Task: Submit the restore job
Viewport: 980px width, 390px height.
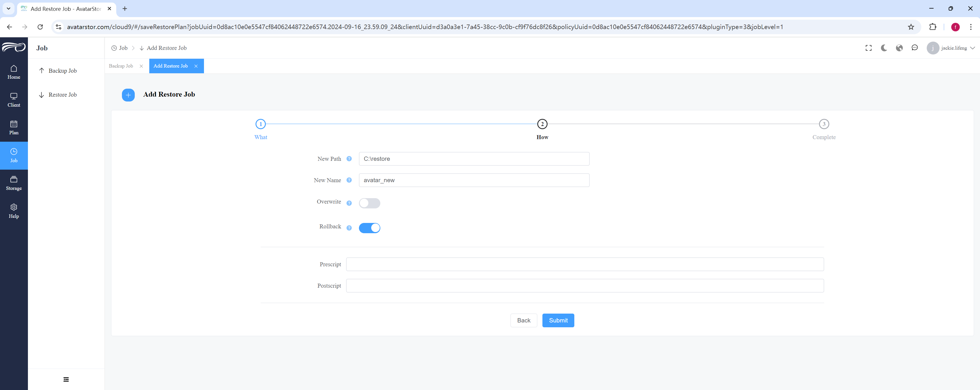Action: (x=558, y=320)
